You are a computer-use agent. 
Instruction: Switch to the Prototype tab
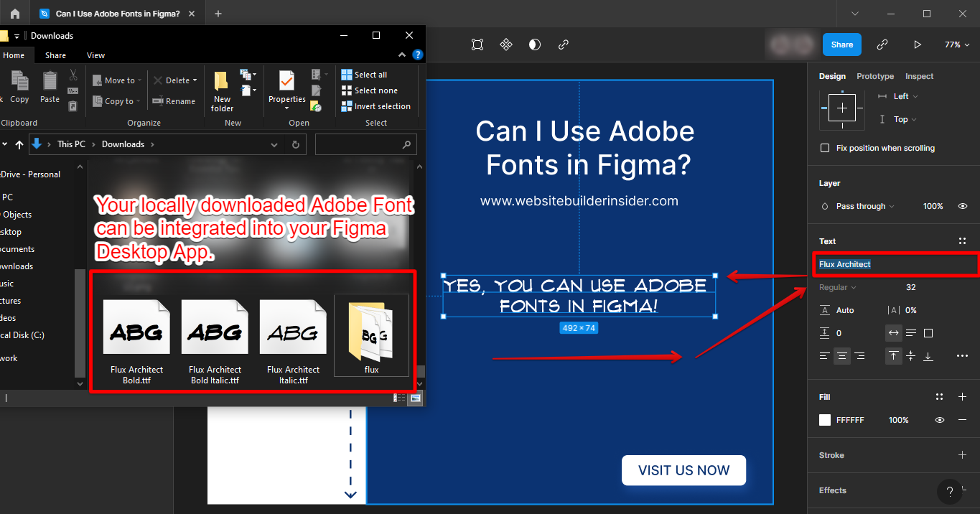point(875,76)
